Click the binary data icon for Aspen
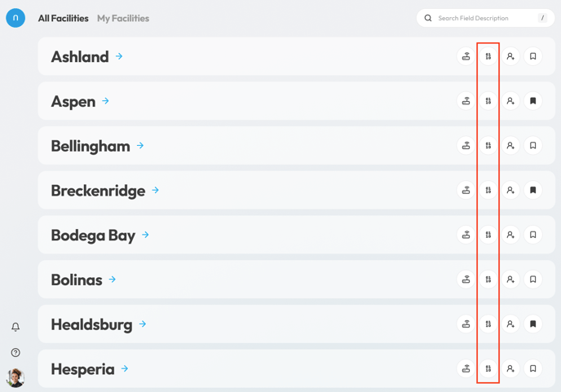The height and width of the screenshot is (392, 561). (488, 101)
